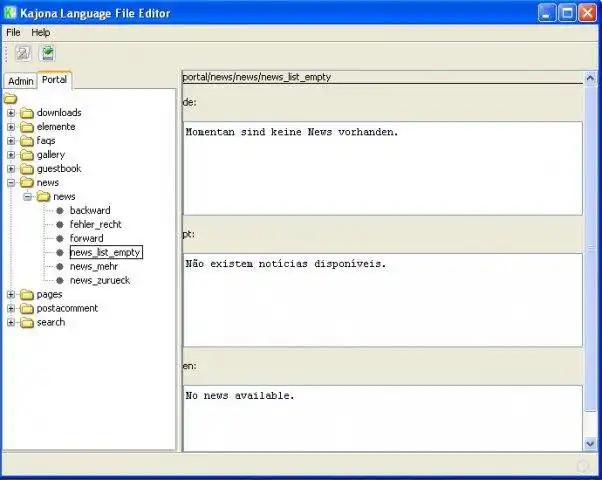Image resolution: width=602 pixels, height=480 pixels.
Task: Click the green save file toolbar icon
Action: coord(48,53)
